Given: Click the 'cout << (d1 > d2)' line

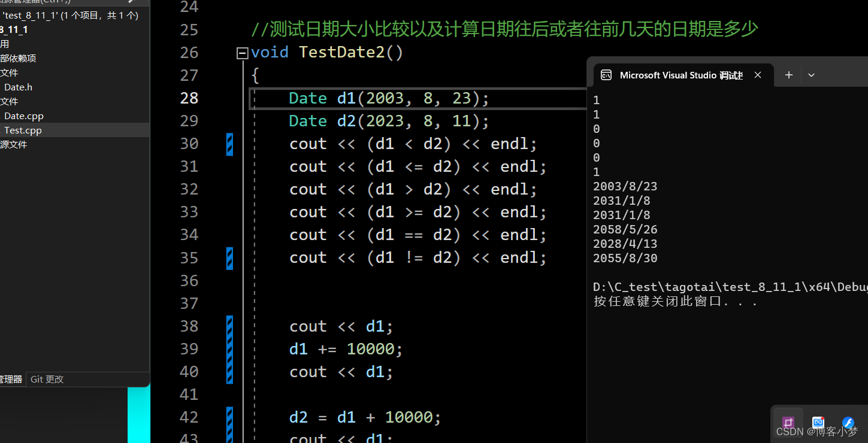Looking at the screenshot, I should tap(413, 189).
